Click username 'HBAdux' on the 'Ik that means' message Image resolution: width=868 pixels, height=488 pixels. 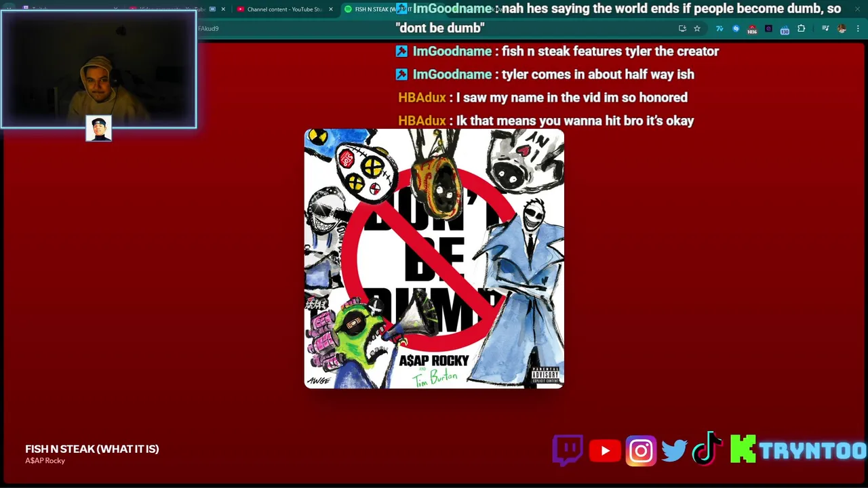(x=422, y=121)
